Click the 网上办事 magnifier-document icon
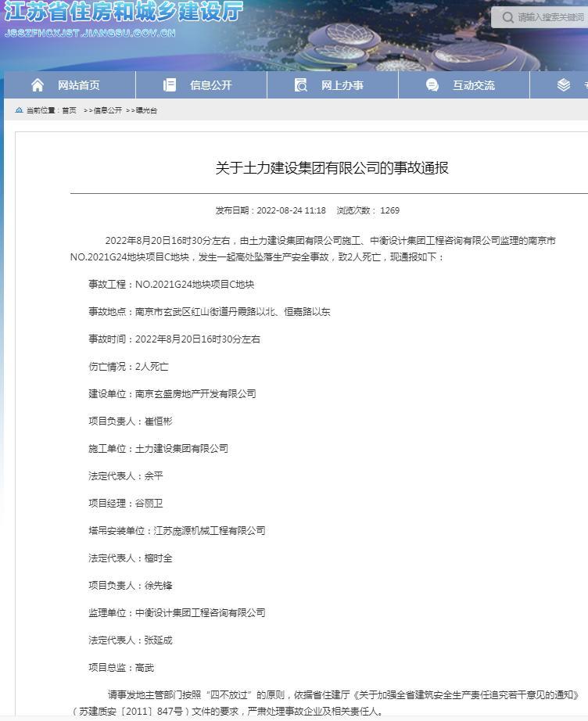588x721 pixels. pyautogui.click(x=301, y=85)
